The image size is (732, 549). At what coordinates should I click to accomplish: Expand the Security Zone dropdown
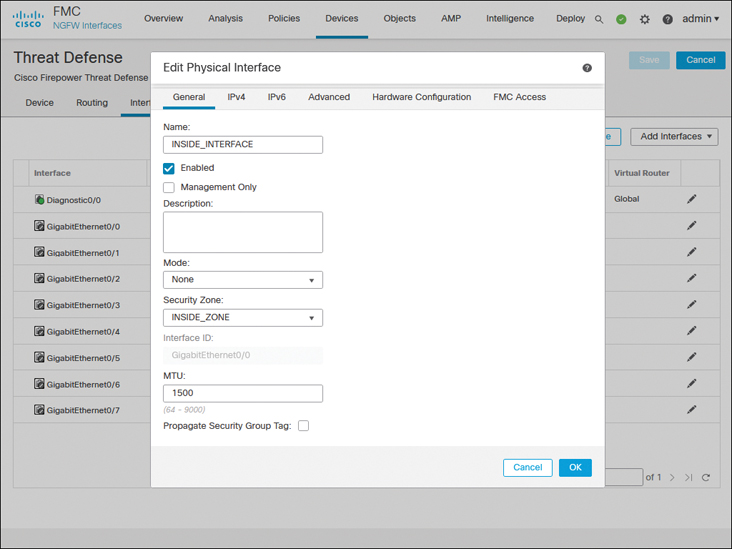pyautogui.click(x=243, y=318)
